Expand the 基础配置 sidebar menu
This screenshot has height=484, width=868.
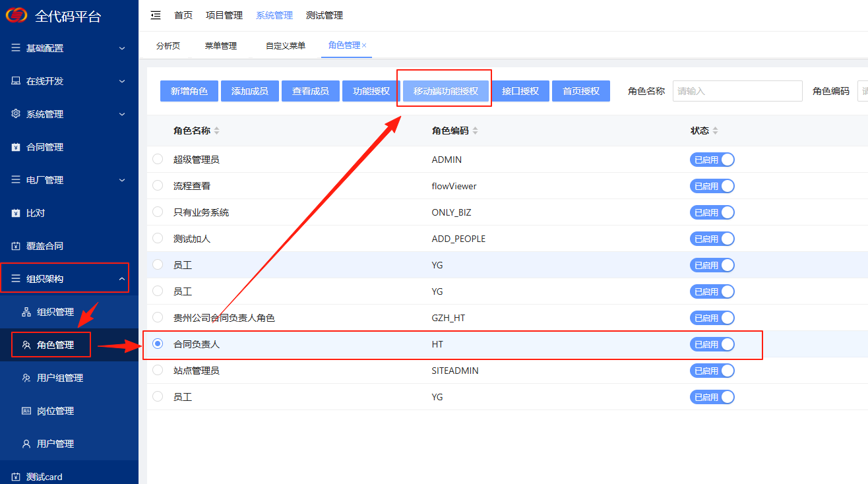[x=66, y=48]
